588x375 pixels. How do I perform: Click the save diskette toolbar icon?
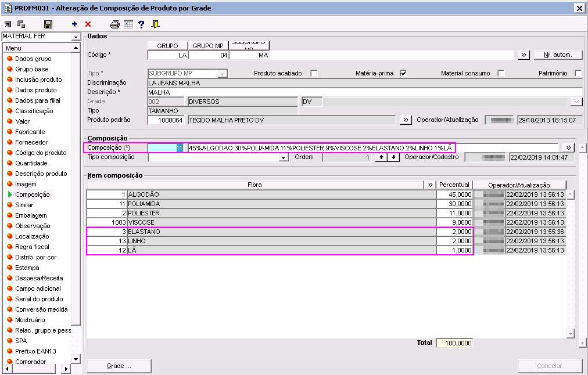[x=48, y=24]
